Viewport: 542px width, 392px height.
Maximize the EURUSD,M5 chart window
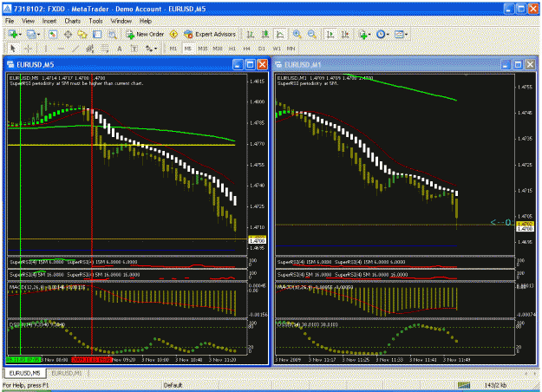click(250, 65)
